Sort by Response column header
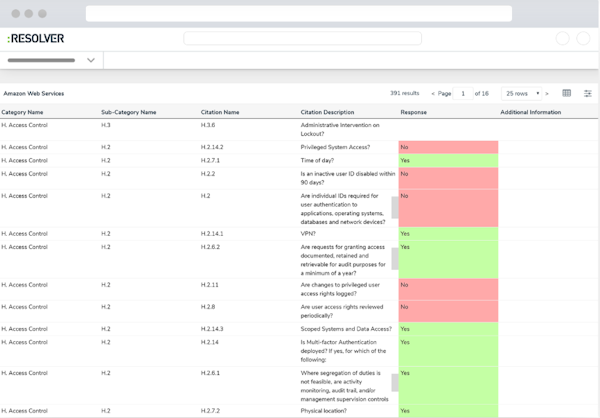Image resolution: width=600 pixels, height=418 pixels. click(414, 112)
